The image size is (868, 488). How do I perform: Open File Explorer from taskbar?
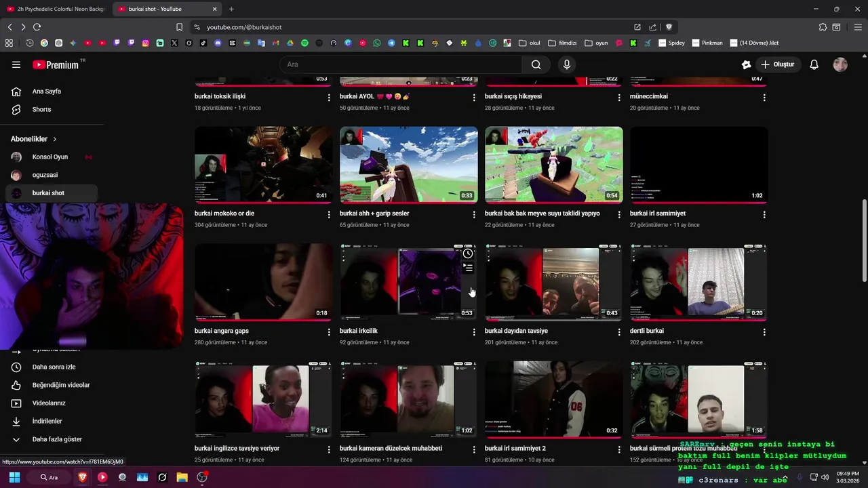coord(182,477)
